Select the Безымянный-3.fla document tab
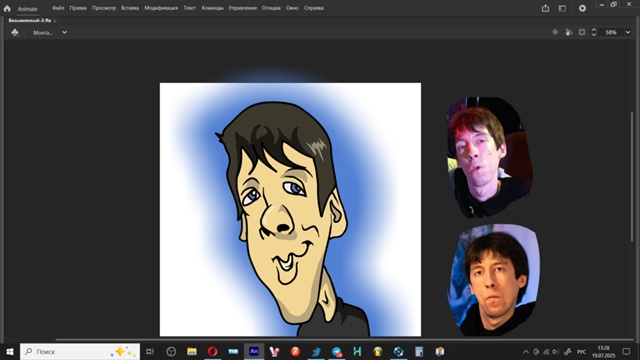This screenshot has width=640, height=360. pos(29,20)
